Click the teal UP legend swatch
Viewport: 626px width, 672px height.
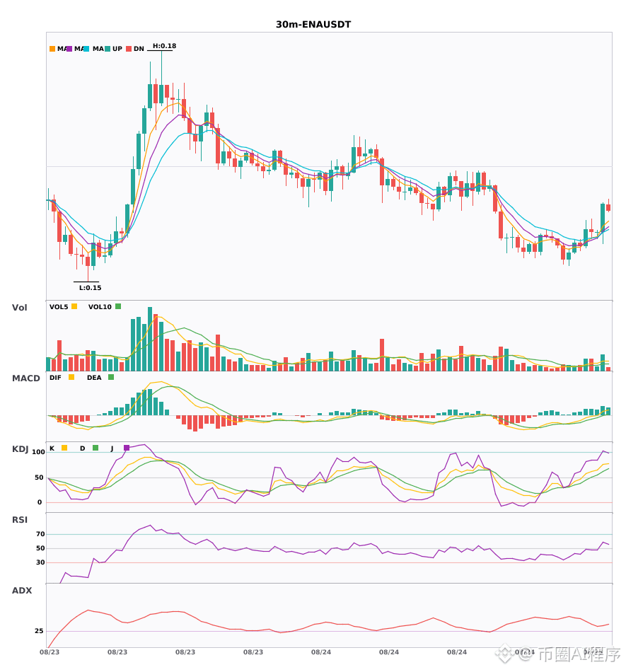(x=108, y=49)
